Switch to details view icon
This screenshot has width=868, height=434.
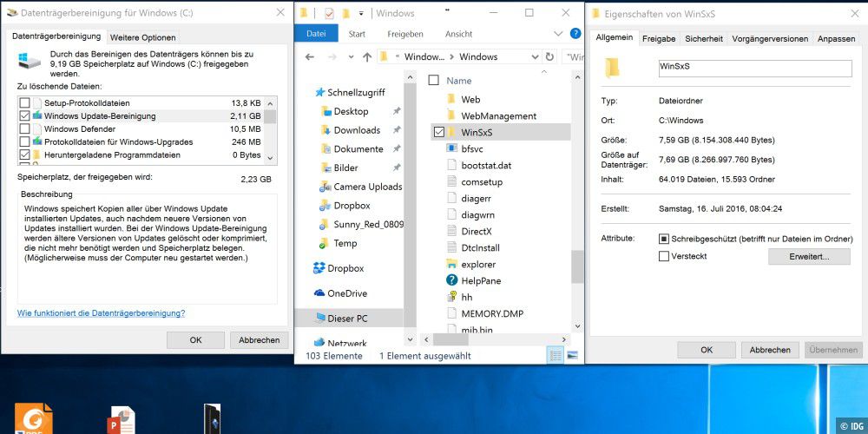556,355
